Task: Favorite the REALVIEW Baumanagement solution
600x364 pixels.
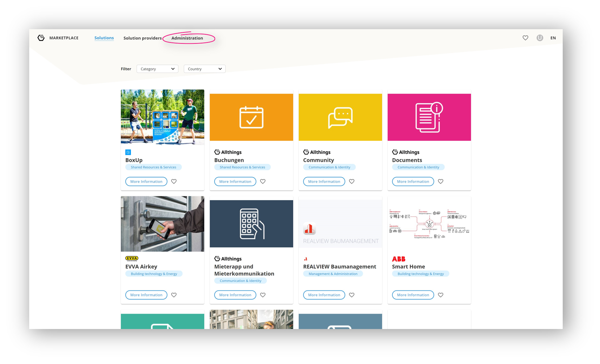Action: 352,295
